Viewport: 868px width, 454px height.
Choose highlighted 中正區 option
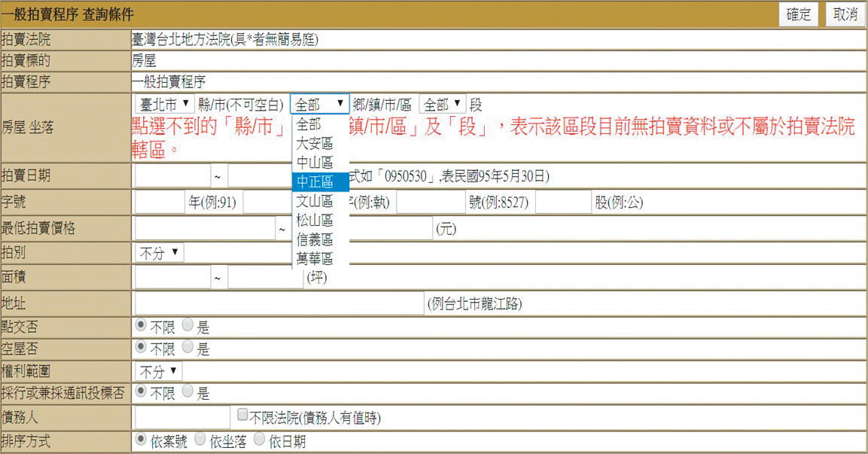320,182
